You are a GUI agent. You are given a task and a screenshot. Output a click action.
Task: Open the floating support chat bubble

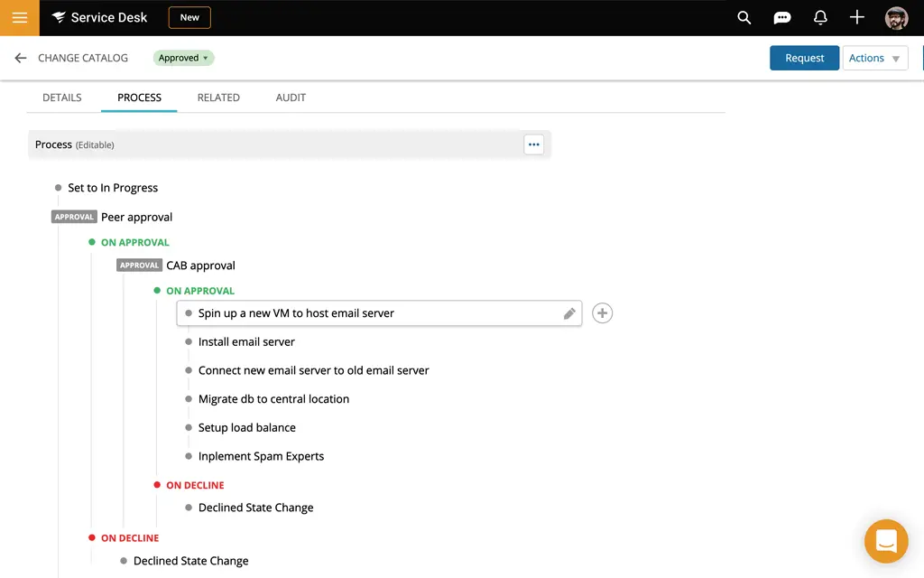(886, 541)
